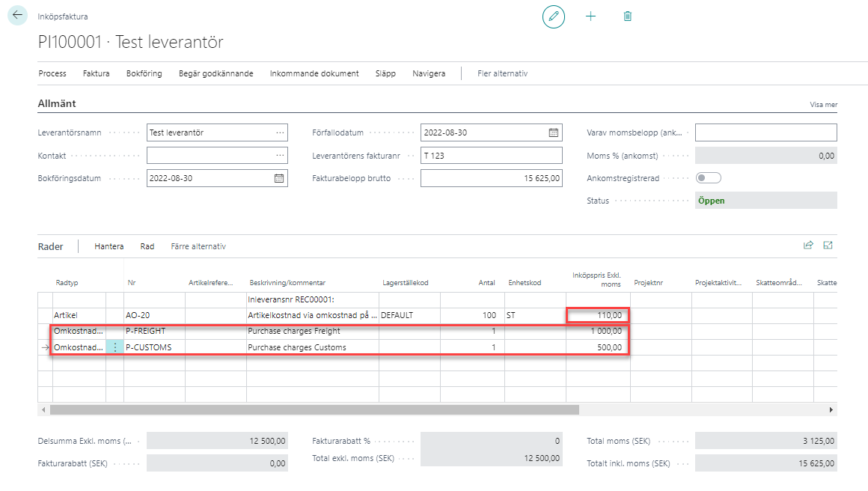Click the plus icon to create new invoice

(x=590, y=16)
